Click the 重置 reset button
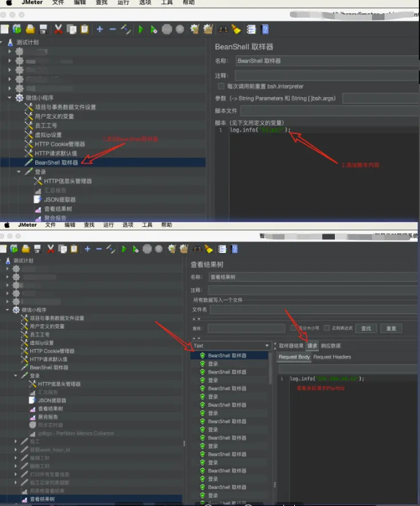The height and width of the screenshot is (506, 420). tap(391, 328)
